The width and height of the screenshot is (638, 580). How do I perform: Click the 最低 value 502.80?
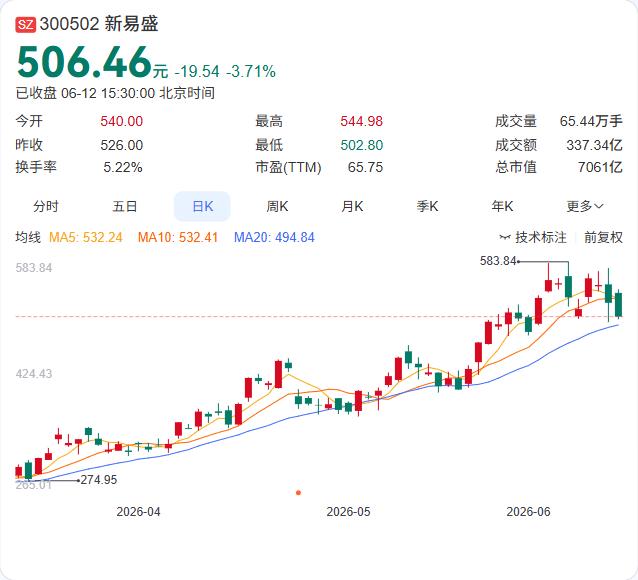[361, 145]
